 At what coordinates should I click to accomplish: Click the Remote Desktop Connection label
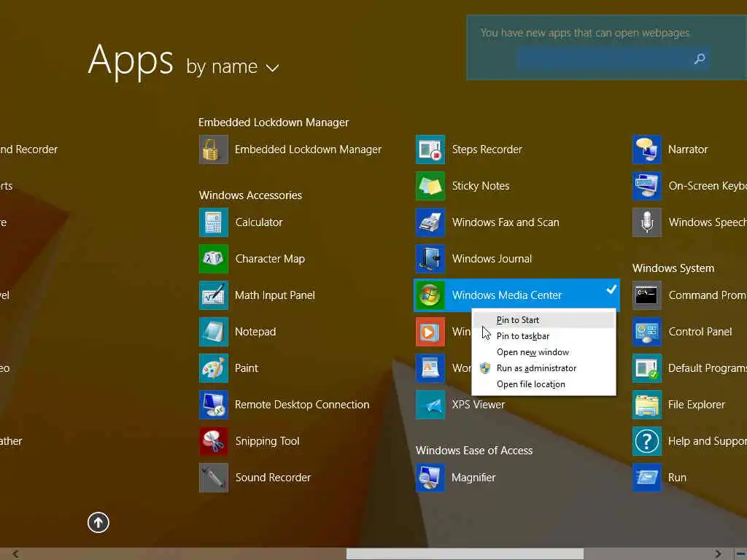(302, 405)
